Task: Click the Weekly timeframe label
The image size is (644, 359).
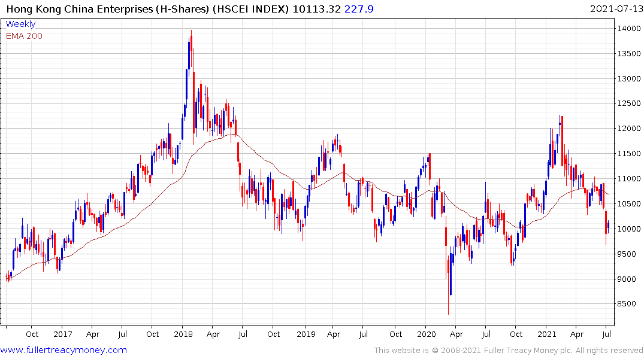Action: 20,24
